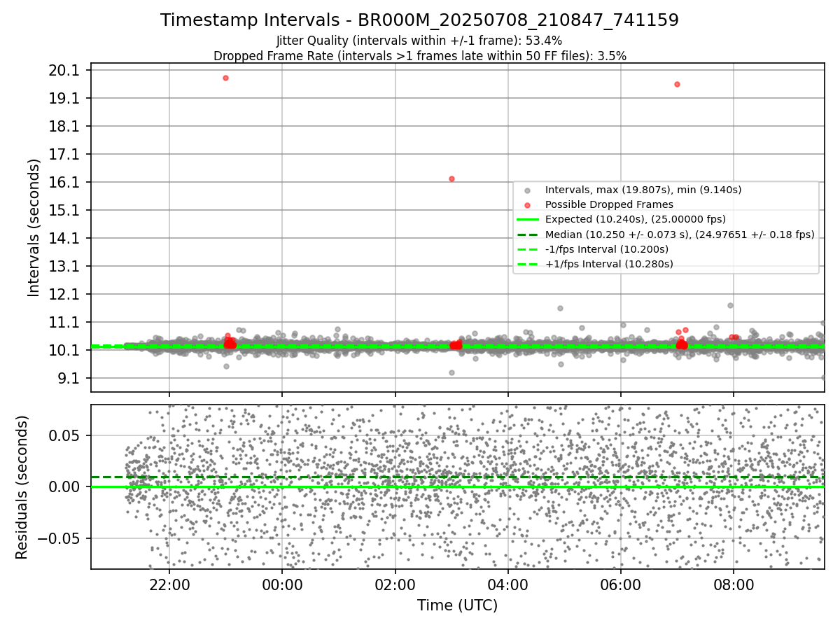The height and width of the screenshot is (630, 840).
Task: Click the gray point near 11.7 seconds around 08:00
Action: (x=730, y=305)
